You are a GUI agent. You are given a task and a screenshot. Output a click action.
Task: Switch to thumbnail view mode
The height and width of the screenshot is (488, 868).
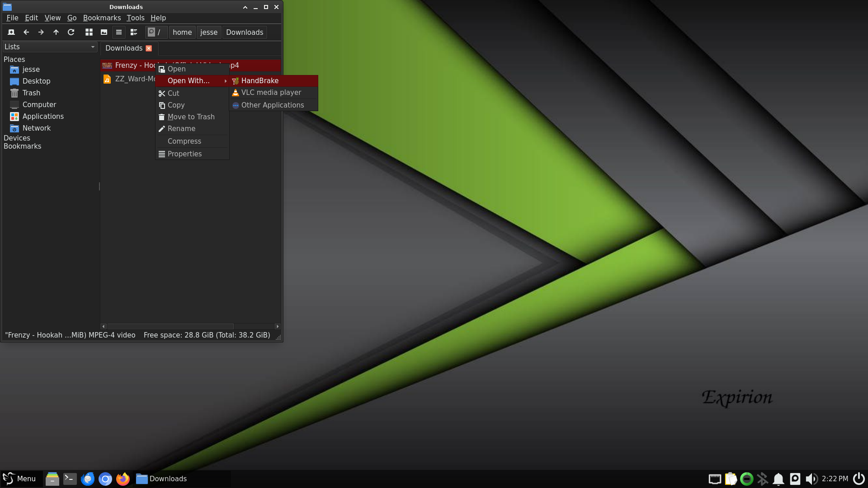coord(104,32)
